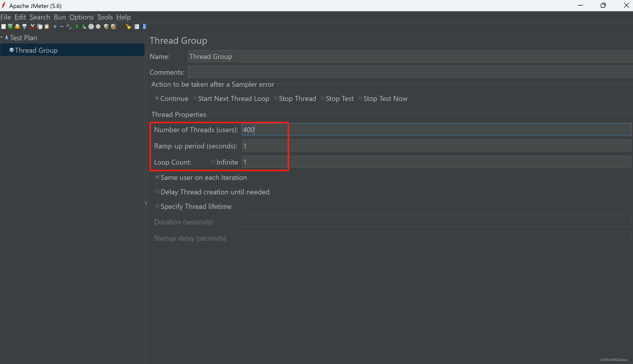Restore down the JMeter window
Screen dimensions: 633x364
pyautogui.click(x=603, y=5)
